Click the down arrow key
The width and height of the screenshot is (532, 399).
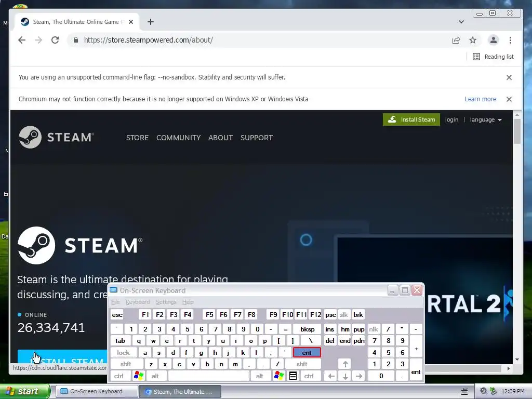345,376
